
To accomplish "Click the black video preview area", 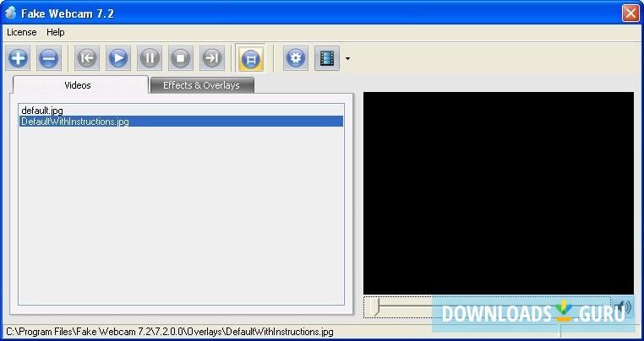I will pos(498,192).
